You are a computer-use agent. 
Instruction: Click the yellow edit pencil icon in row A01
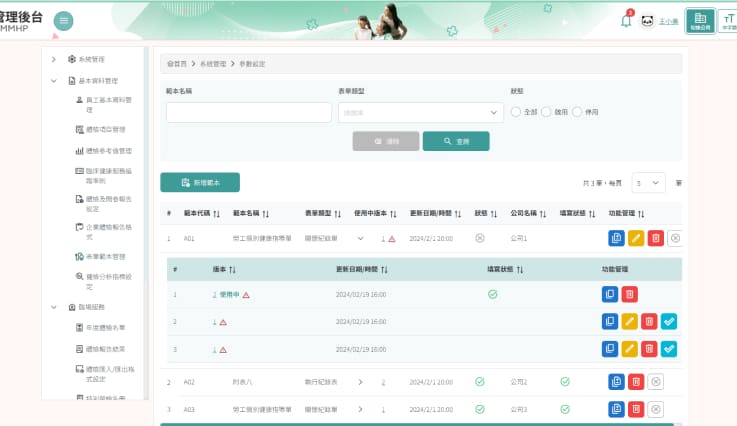coord(636,238)
